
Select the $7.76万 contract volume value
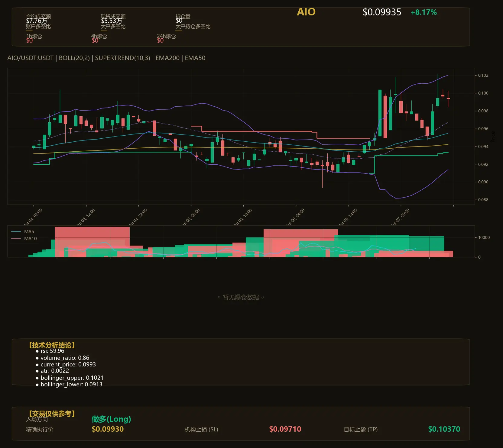37,21
